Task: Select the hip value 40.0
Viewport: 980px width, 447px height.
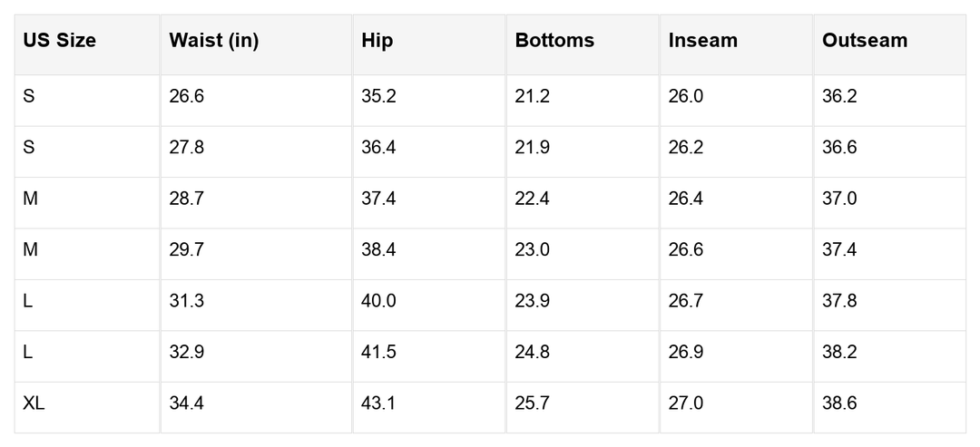Action: pyautogui.click(x=378, y=301)
